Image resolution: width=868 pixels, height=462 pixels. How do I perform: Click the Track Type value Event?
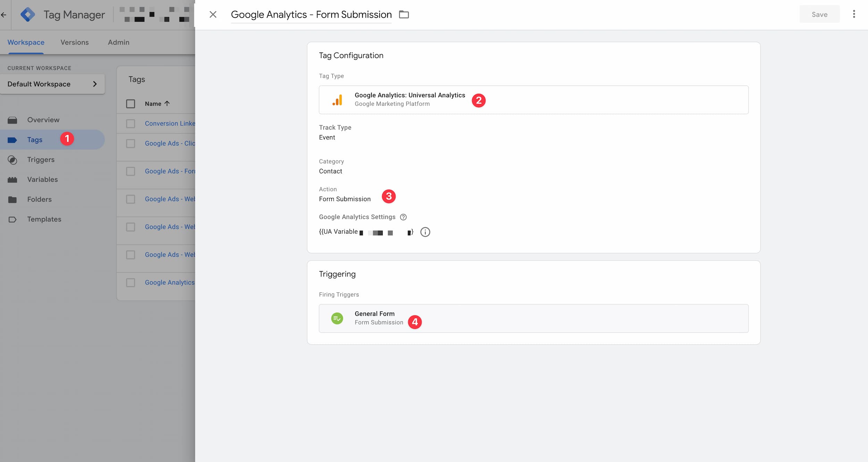(327, 137)
